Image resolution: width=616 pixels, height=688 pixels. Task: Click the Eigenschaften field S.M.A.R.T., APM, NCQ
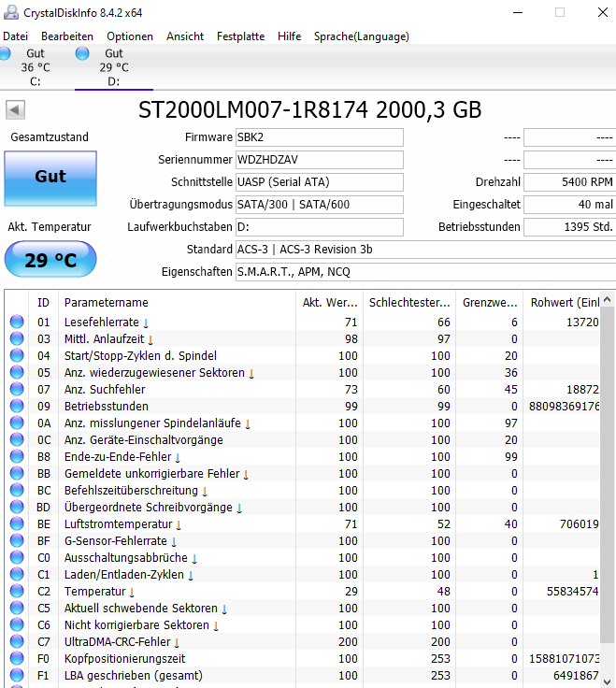pos(425,272)
